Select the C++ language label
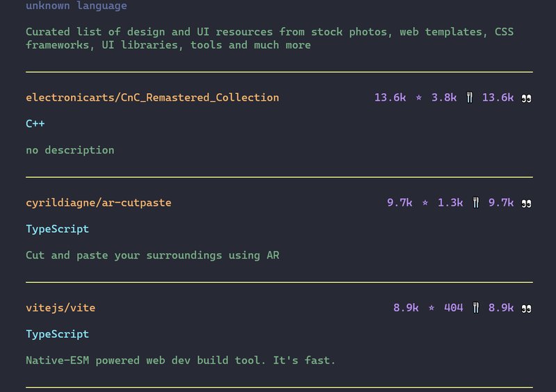The image size is (556, 392). 35,124
